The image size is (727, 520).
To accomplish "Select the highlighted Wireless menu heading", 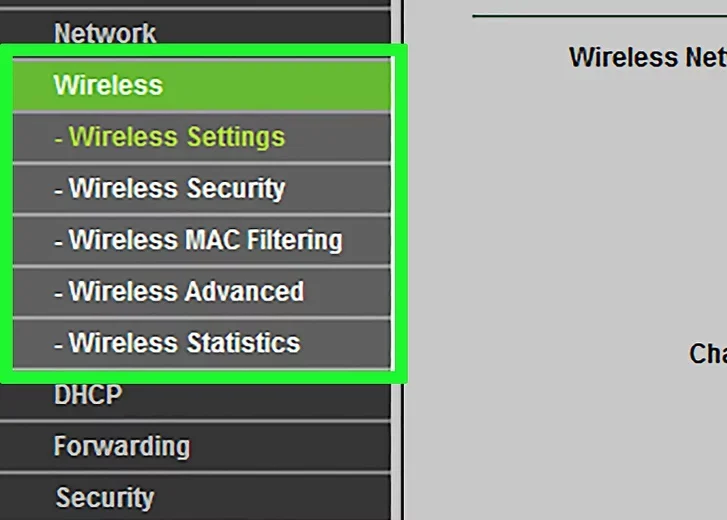I will (201, 85).
